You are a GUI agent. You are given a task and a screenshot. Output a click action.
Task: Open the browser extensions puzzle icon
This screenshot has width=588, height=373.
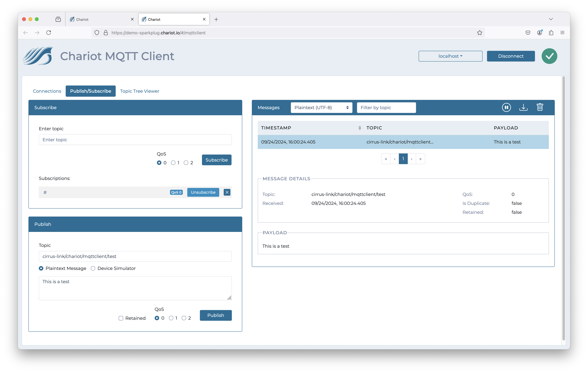[551, 33]
